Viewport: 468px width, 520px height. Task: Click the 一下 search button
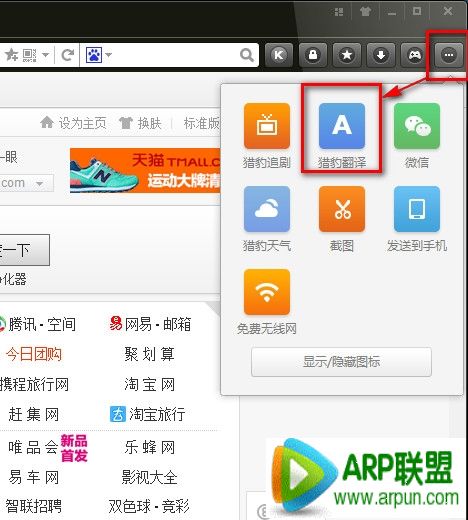point(24,250)
